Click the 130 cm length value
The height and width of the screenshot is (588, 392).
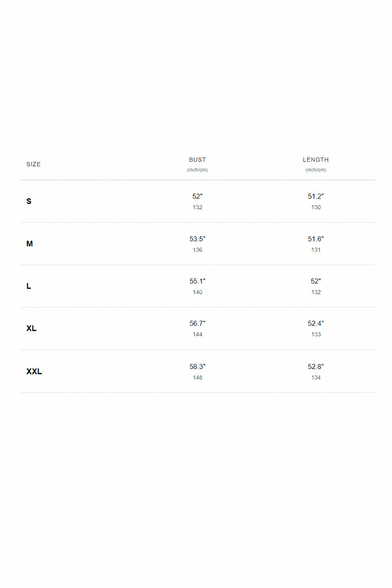pyautogui.click(x=316, y=207)
